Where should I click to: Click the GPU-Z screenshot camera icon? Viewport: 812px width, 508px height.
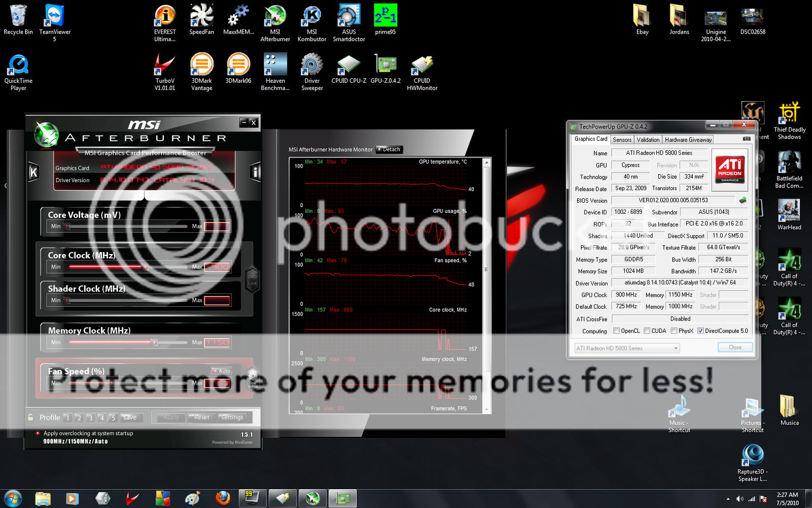[x=747, y=139]
